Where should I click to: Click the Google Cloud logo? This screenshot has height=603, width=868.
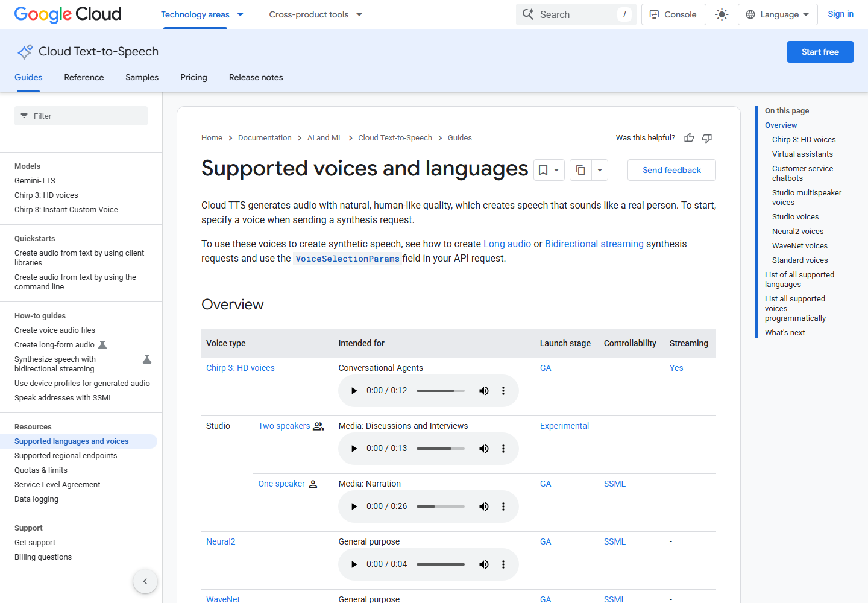(68, 14)
